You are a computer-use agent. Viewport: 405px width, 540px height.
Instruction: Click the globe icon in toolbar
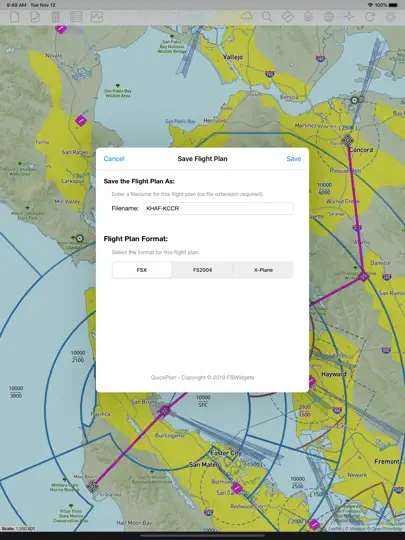pos(329,17)
